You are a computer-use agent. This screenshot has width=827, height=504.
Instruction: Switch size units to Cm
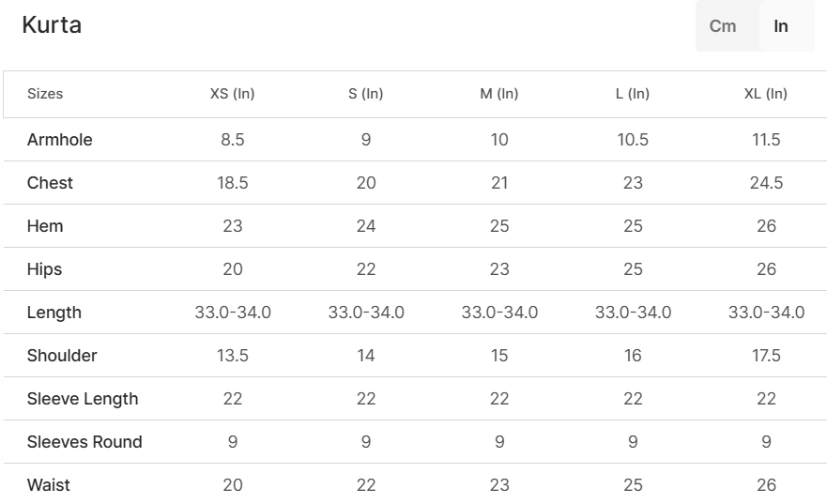(723, 26)
